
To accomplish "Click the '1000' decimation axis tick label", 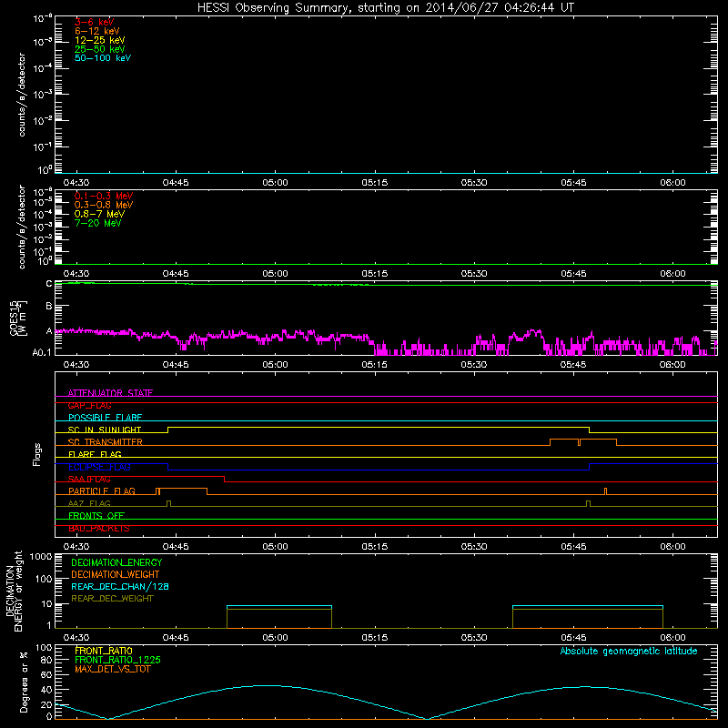I will pos(41,557).
